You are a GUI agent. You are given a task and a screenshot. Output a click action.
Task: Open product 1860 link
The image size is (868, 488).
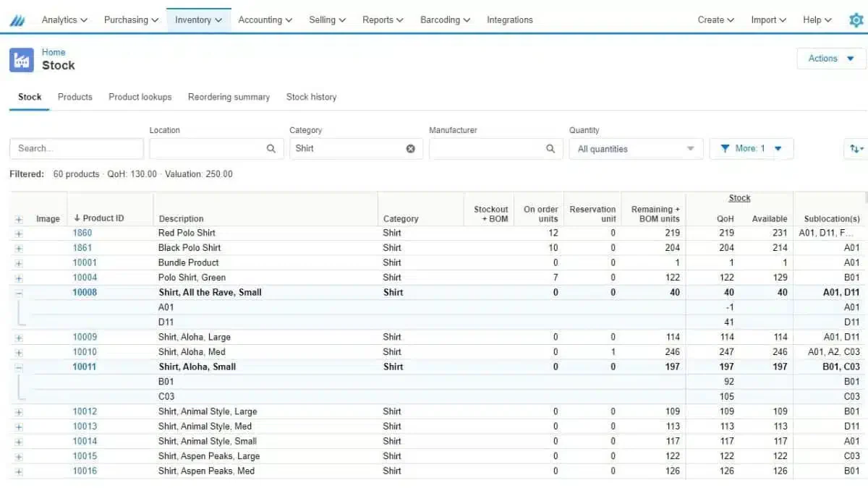pyautogui.click(x=82, y=233)
